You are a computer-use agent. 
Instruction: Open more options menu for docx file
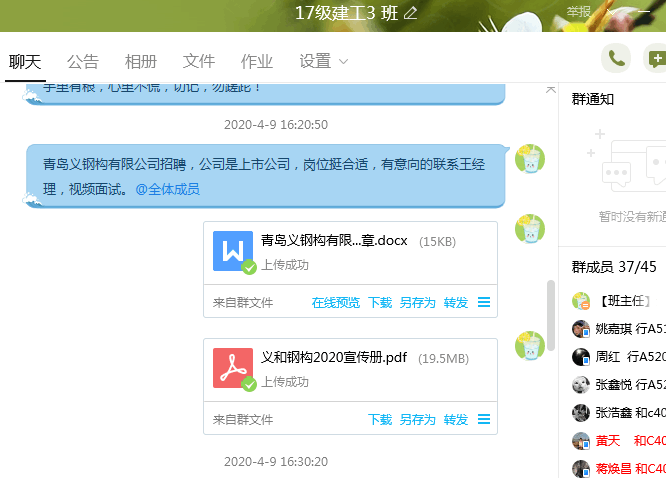pyautogui.click(x=484, y=303)
